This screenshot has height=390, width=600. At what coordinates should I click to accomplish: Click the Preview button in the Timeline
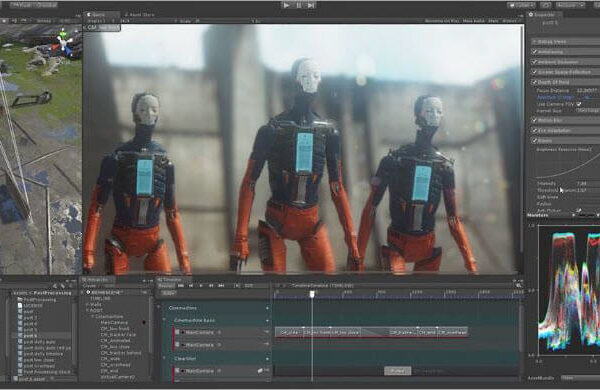point(166,286)
